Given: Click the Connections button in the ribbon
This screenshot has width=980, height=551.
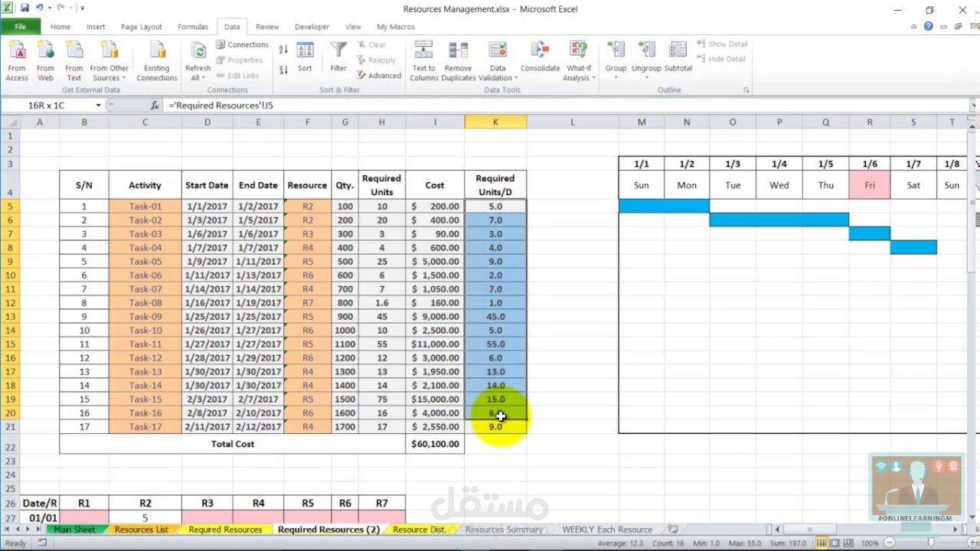Looking at the screenshot, I should [242, 44].
